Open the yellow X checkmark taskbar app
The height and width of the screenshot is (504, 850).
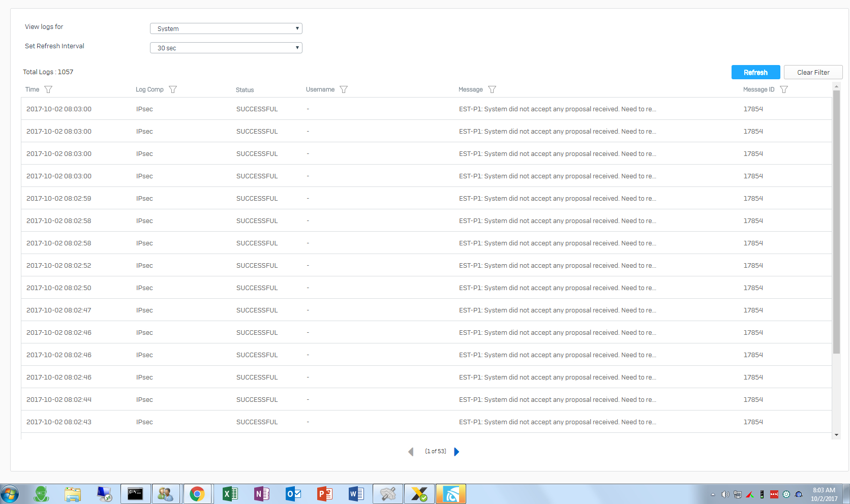tap(419, 494)
